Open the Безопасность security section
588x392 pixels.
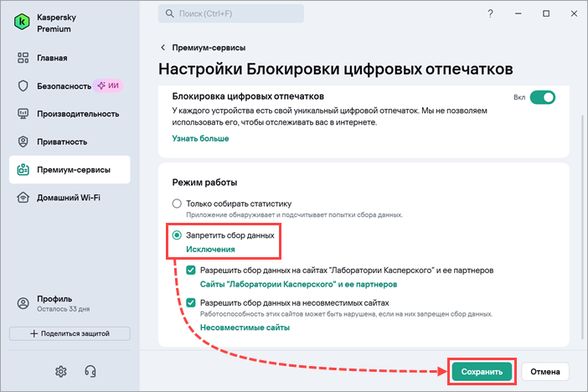[54, 86]
